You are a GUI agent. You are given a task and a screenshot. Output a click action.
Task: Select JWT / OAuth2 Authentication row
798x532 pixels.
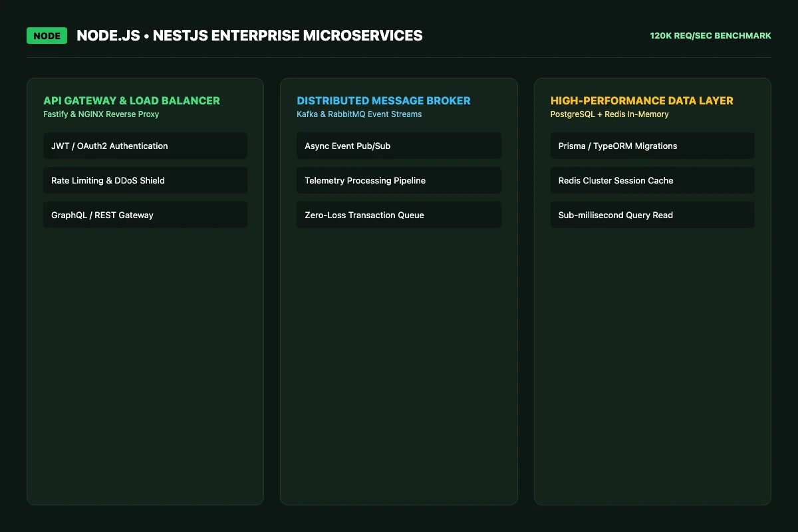145,146
